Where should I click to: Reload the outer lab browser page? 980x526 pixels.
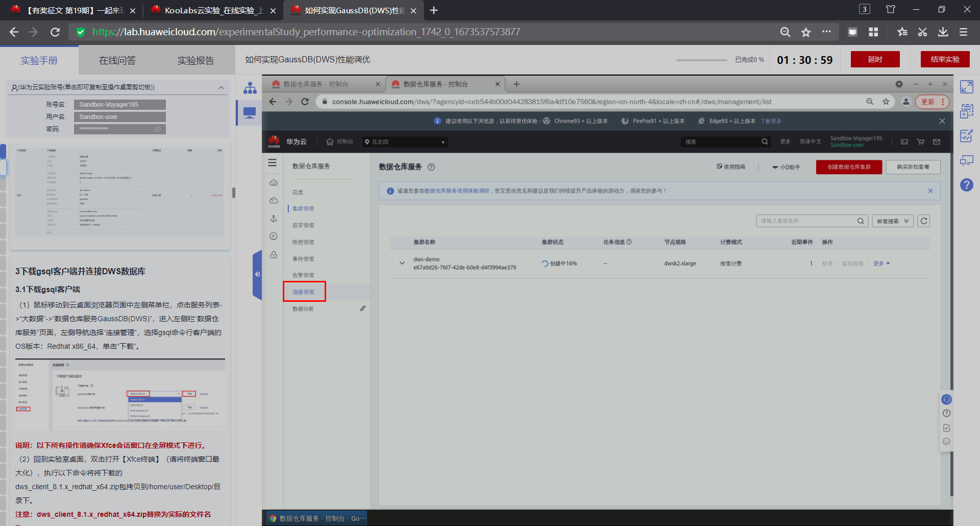[x=55, y=32]
